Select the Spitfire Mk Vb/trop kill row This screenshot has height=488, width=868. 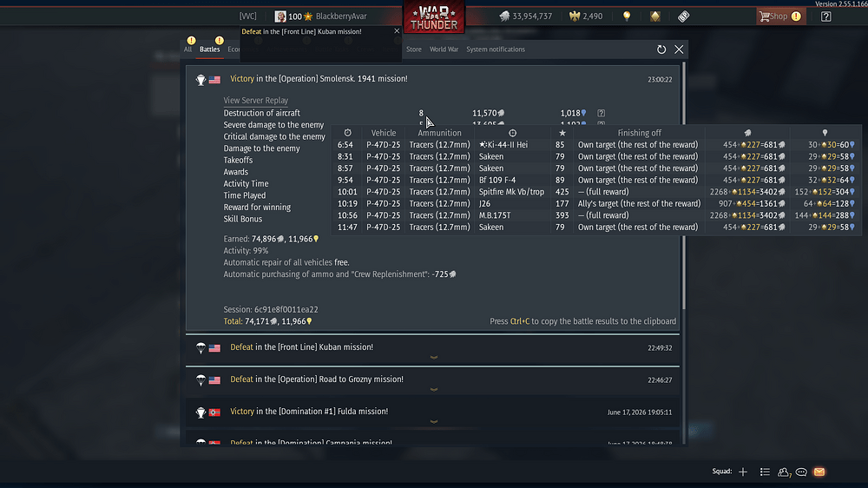point(595,192)
